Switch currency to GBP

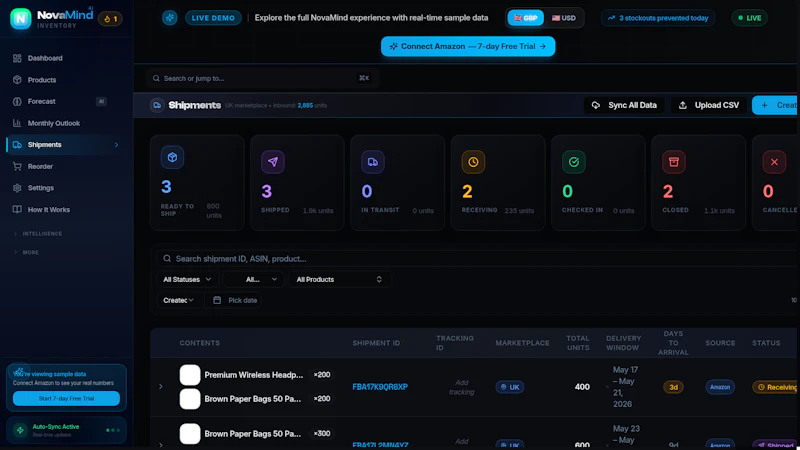[x=526, y=18]
